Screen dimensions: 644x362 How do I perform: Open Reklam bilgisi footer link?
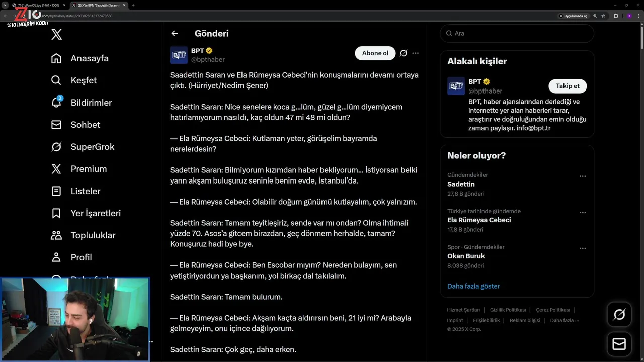click(525, 320)
